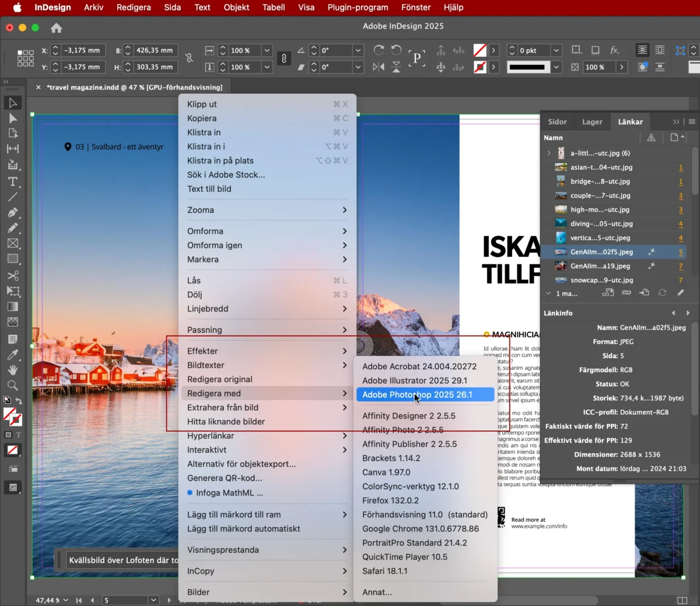Select the Type tool

13,181
